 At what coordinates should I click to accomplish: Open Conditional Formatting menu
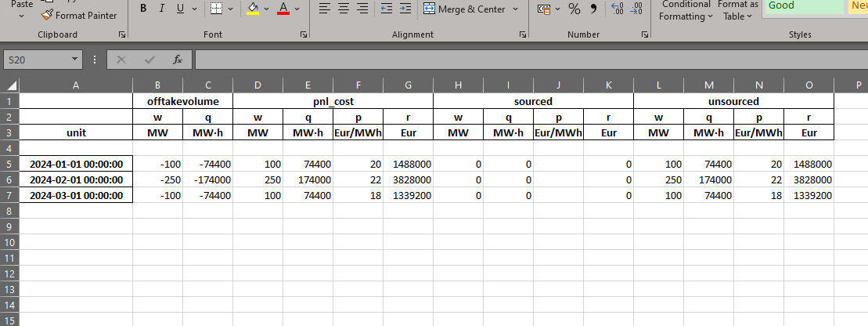pyautogui.click(x=686, y=10)
